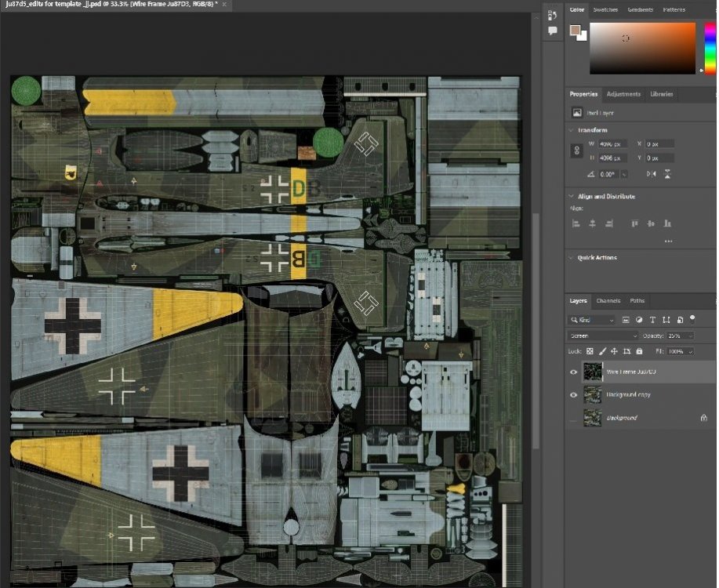The width and height of the screenshot is (719, 588).
Task: Select the filter by pixel layers icon
Action: click(626, 320)
